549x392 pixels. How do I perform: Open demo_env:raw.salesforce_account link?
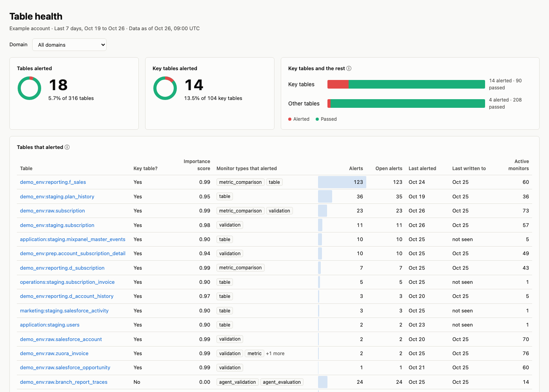[61, 339]
